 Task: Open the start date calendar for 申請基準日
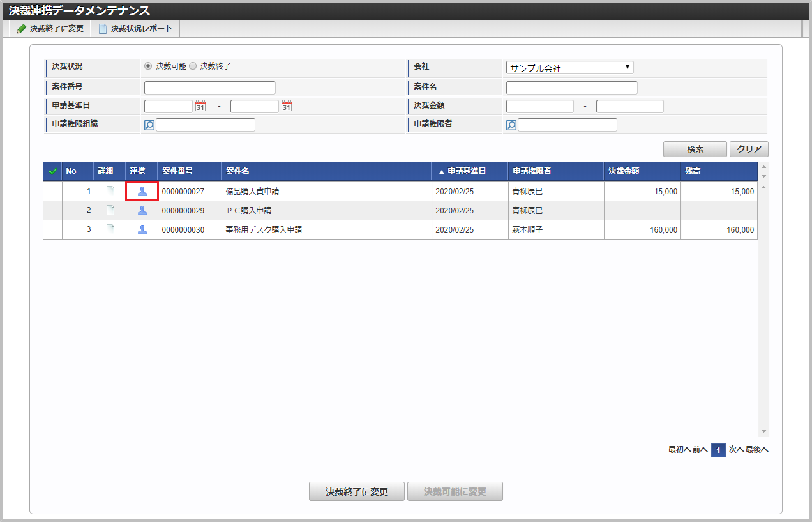click(200, 106)
